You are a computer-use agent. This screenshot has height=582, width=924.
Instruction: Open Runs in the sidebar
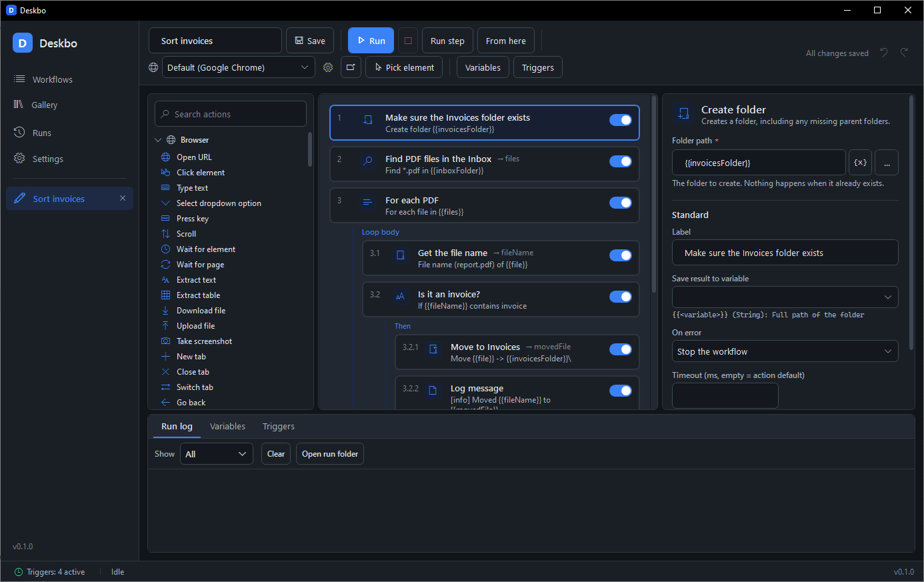tap(70, 133)
